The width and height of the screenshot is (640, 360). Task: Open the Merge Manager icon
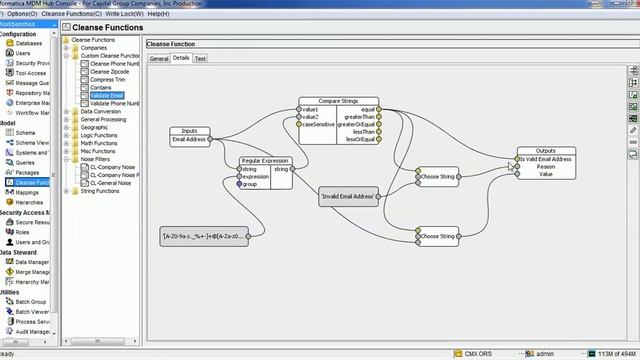(10, 272)
